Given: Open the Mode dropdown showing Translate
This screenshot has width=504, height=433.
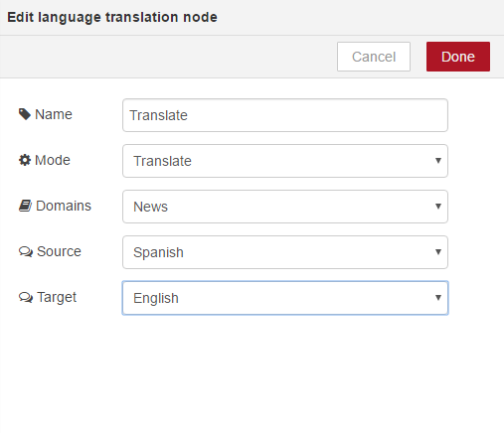Looking at the screenshot, I should coord(285,161).
